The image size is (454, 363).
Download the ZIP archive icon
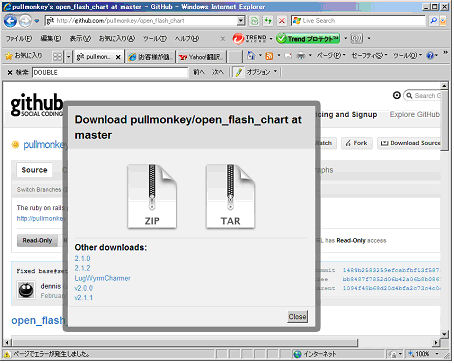point(152,196)
